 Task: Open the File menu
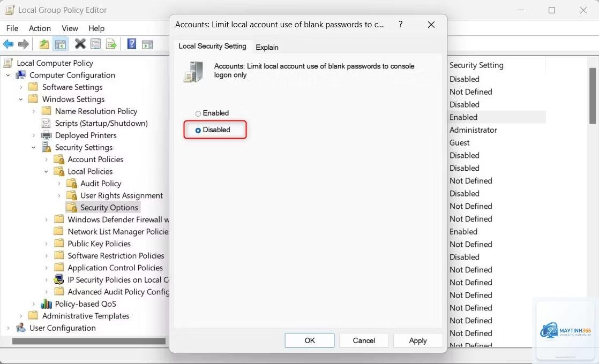[x=12, y=28]
